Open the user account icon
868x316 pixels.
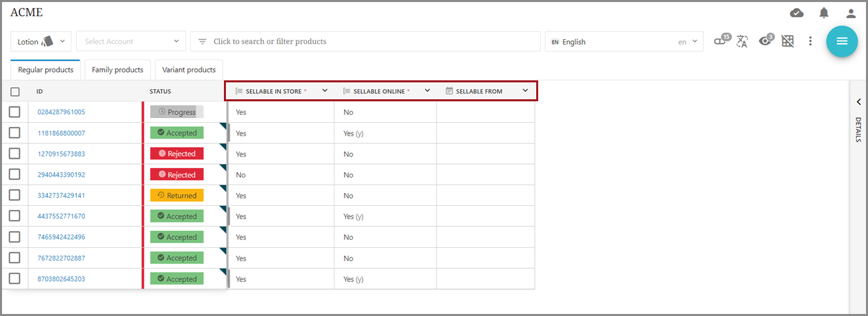(x=850, y=13)
